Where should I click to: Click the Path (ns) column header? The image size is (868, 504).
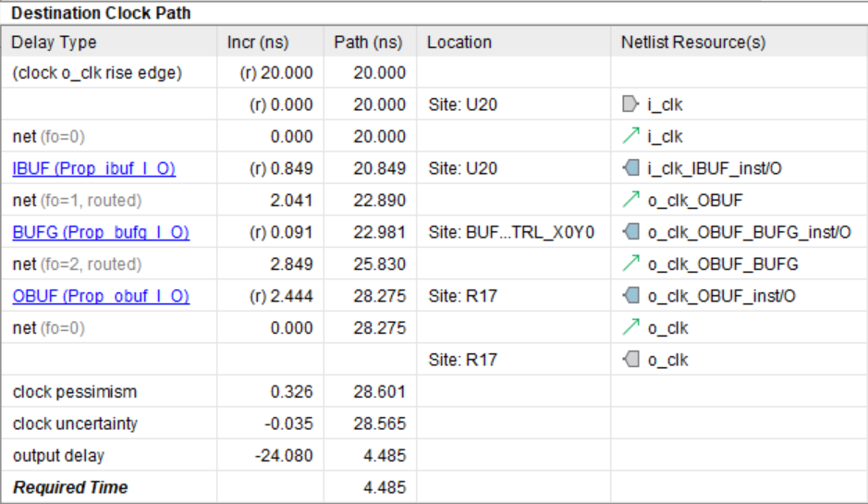pos(368,43)
